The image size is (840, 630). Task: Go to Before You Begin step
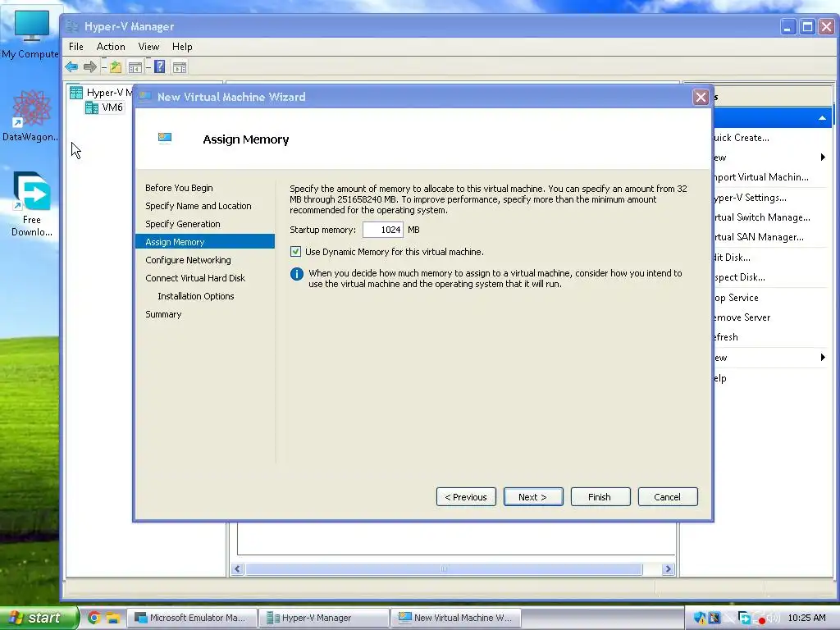point(179,188)
